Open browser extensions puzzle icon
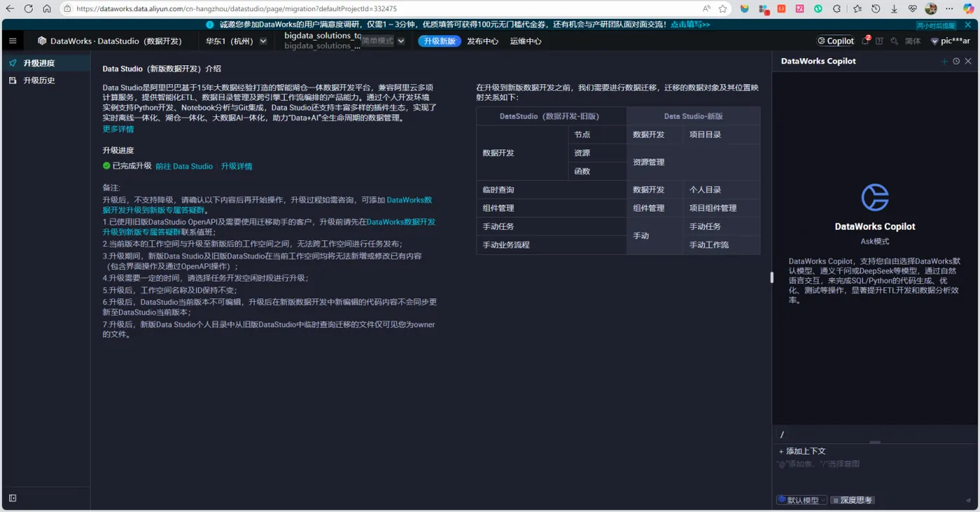Viewport: 980px width, 512px height. click(836, 9)
